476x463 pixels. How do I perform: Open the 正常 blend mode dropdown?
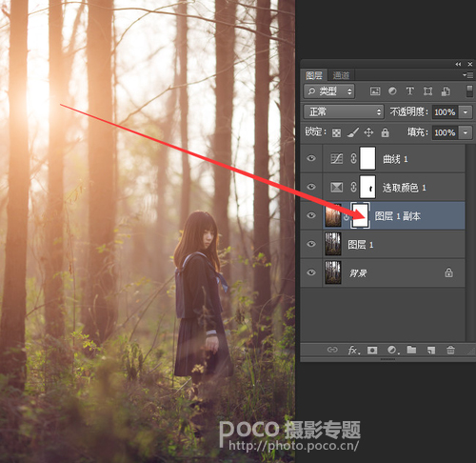344,111
